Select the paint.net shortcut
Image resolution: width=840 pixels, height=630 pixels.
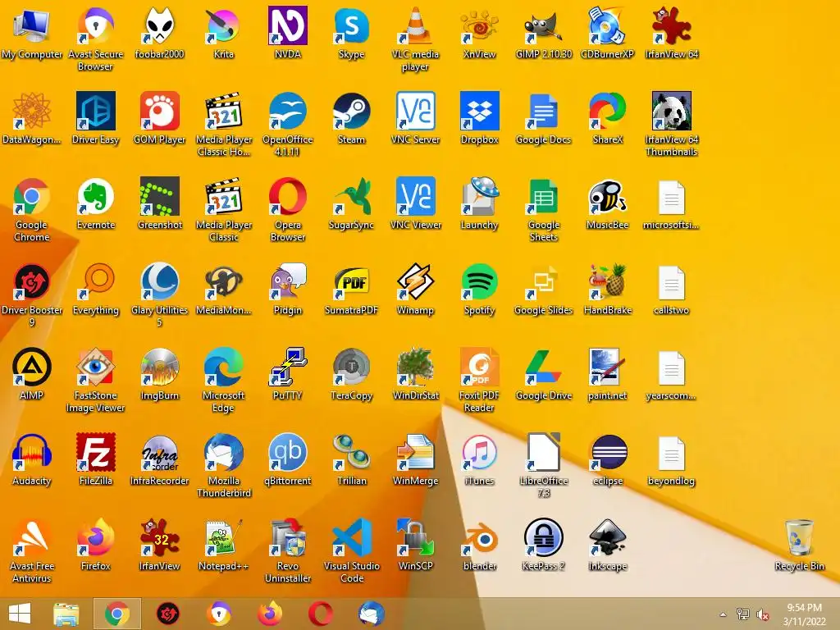[608, 374]
